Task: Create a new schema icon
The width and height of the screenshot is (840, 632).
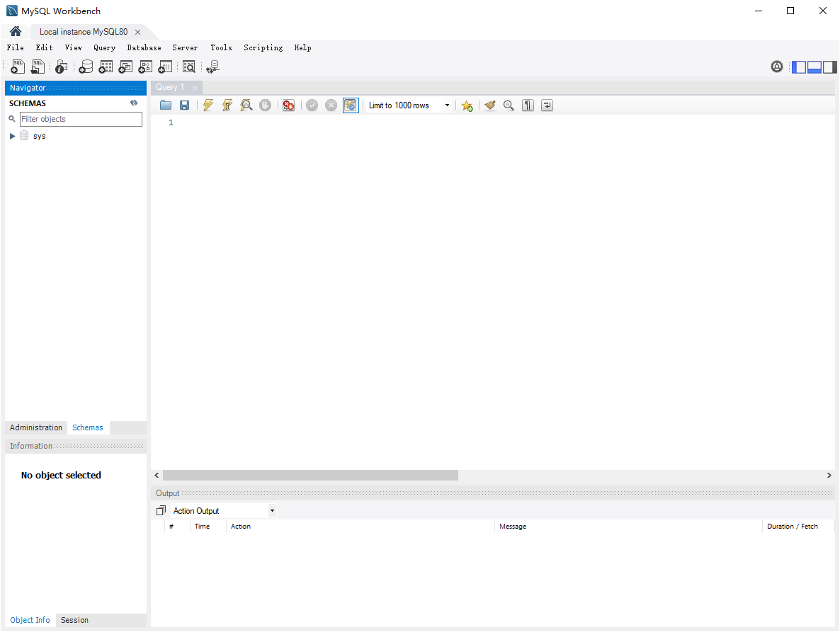Action: click(86, 67)
